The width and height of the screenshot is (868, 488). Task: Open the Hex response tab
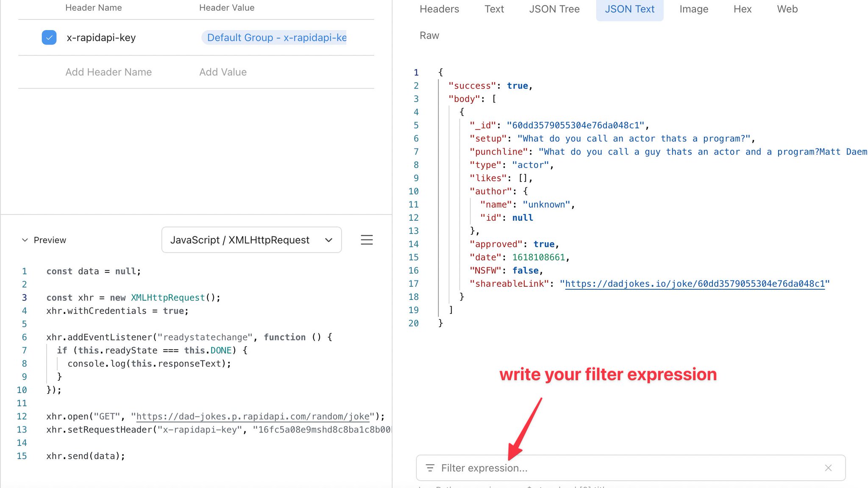click(x=742, y=9)
